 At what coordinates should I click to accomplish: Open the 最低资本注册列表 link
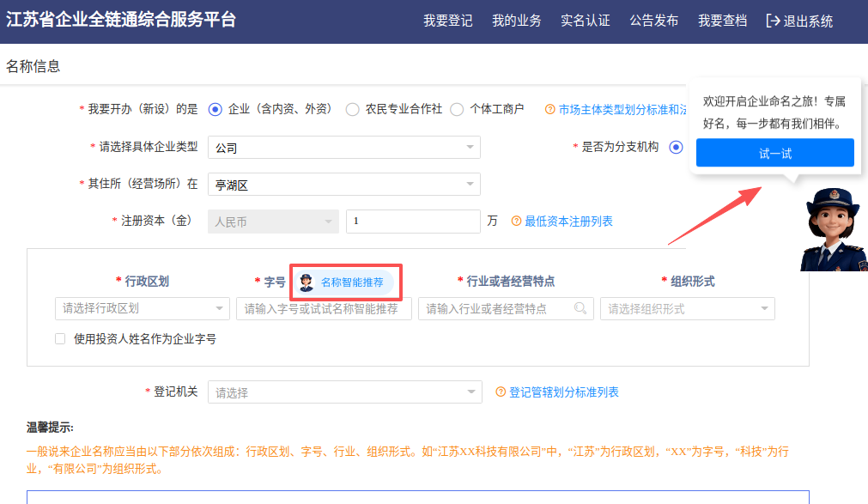pos(568,222)
